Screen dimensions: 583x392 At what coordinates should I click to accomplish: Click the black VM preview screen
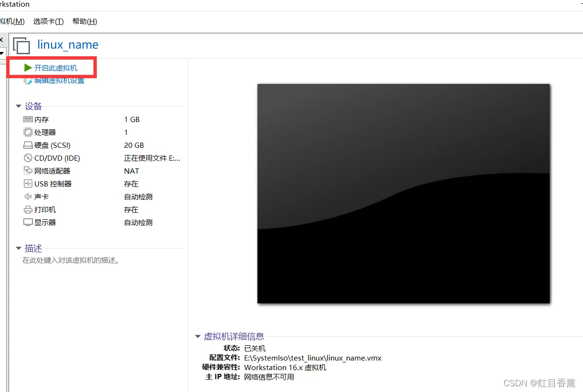(x=403, y=193)
